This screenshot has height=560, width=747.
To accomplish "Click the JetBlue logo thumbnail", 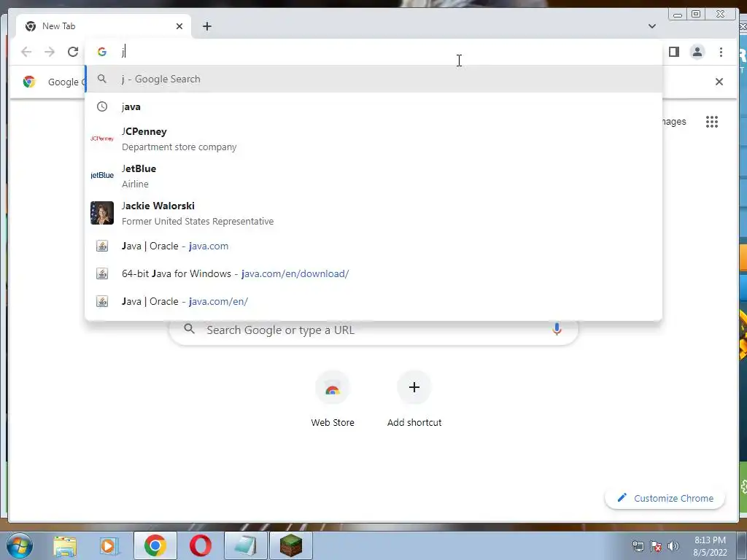I will 102,175.
